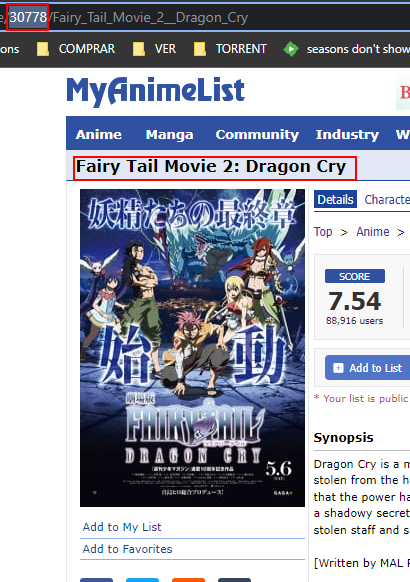Click the plus icon on Add to List

338,368
